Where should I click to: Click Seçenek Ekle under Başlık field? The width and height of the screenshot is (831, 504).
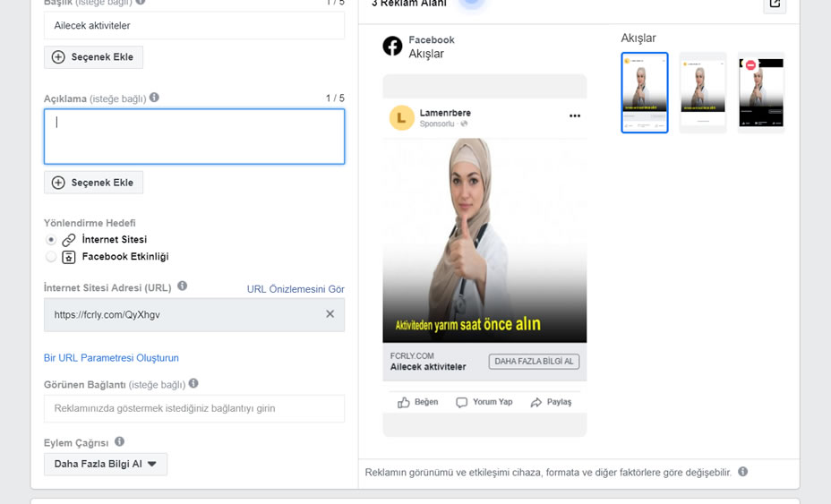tap(93, 57)
